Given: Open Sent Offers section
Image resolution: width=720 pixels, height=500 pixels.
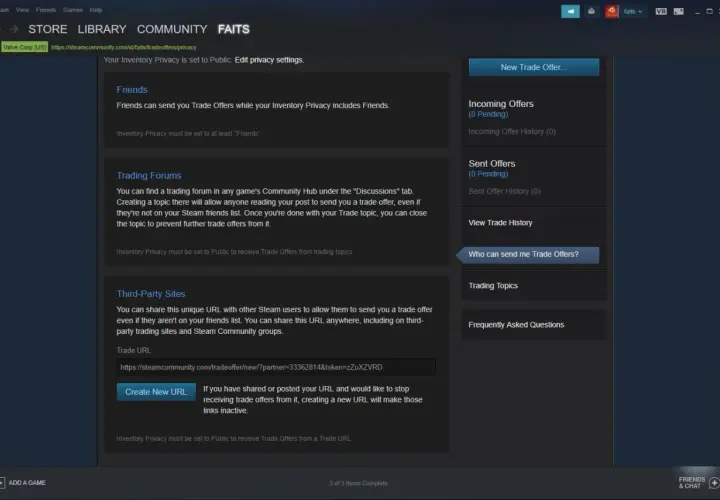Looking at the screenshot, I should click(492, 163).
